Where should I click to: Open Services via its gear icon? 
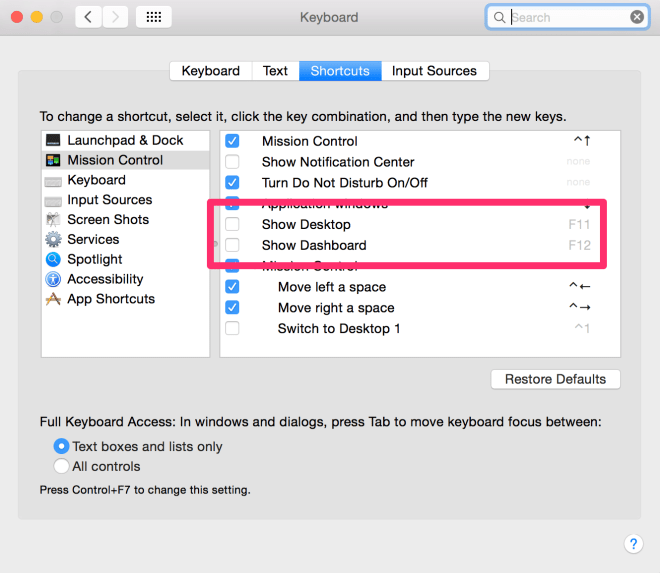53,240
